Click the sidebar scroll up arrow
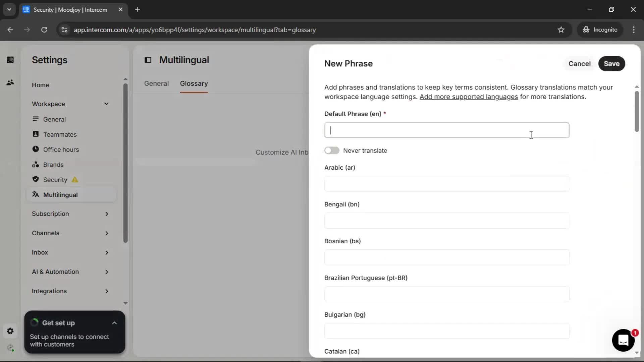 click(125, 79)
